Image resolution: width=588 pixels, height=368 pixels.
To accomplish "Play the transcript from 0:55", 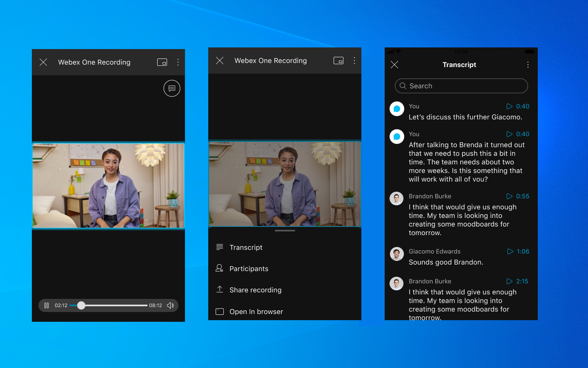I will pyautogui.click(x=518, y=196).
